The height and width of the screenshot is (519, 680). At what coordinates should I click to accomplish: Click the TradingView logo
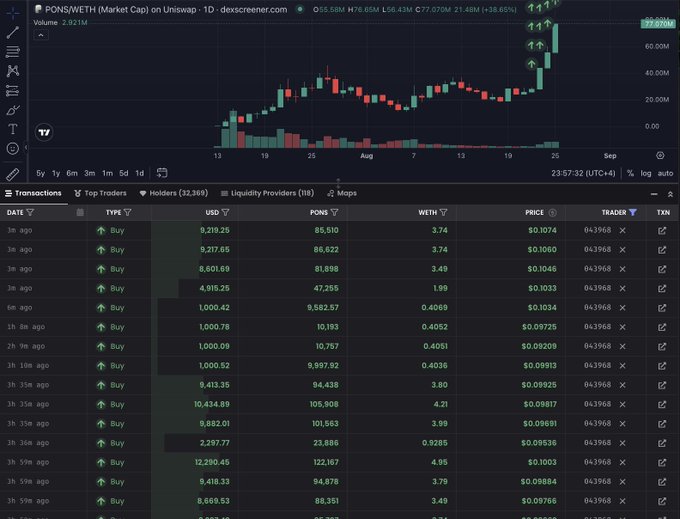44,132
